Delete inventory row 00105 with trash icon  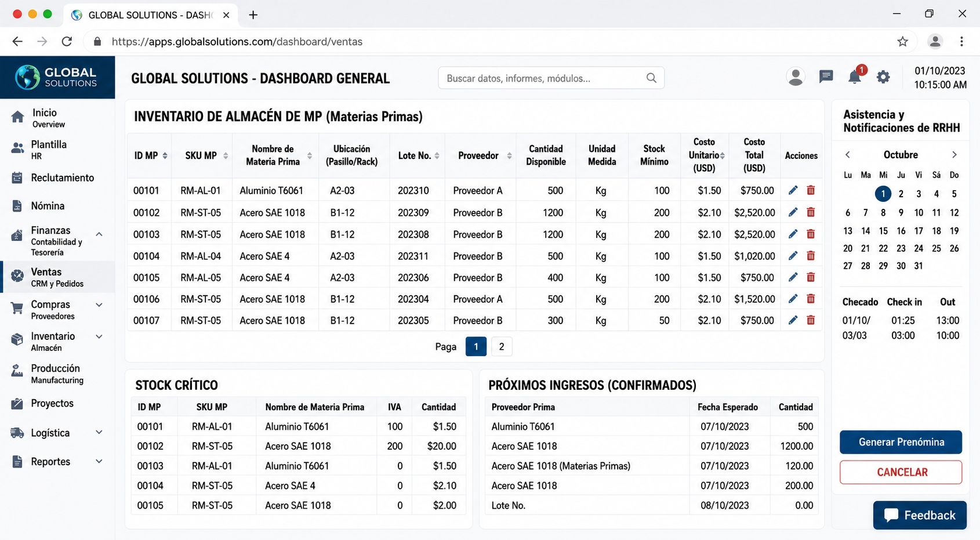pos(811,277)
